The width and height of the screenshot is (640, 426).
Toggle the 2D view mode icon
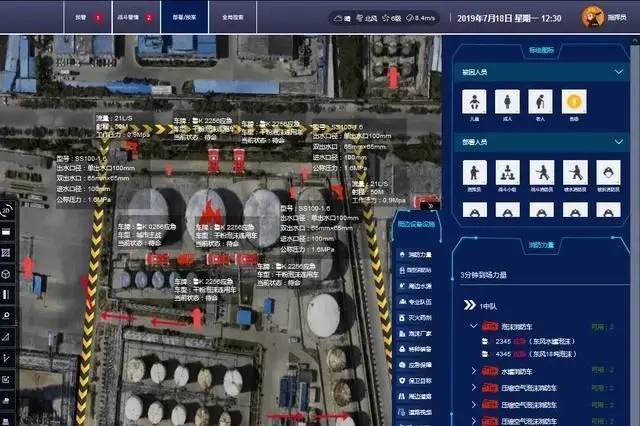click(x=6, y=211)
